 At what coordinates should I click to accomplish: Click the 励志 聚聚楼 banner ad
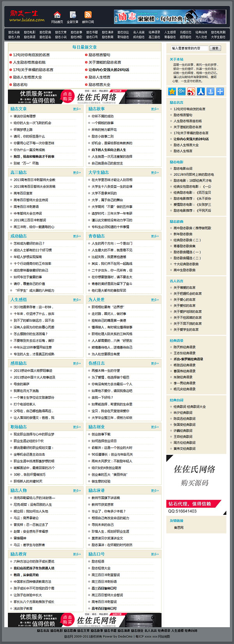(x=170, y=17)
